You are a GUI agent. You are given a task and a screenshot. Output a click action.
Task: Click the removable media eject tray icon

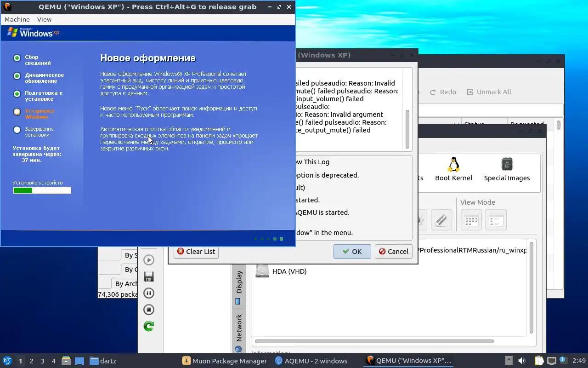509,361
